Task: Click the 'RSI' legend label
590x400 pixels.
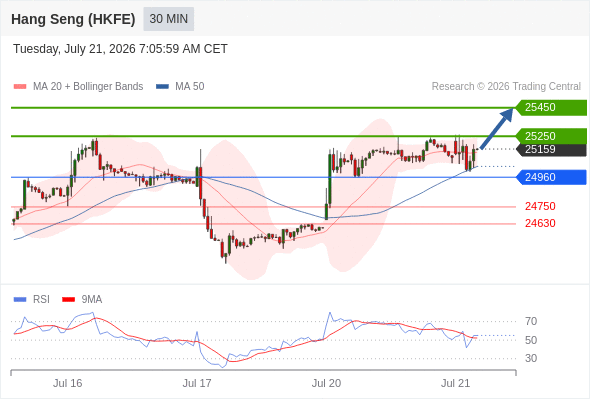Action: (x=41, y=300)
